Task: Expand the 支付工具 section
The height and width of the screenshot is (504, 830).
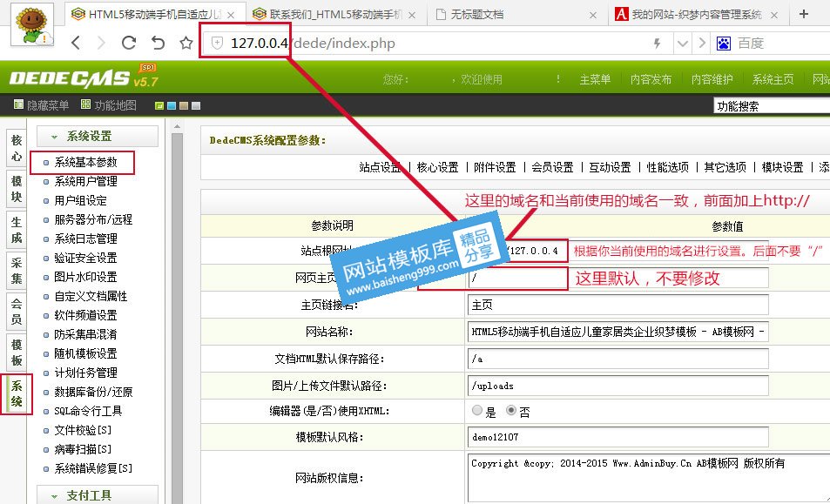Action: tap(98, 495)
